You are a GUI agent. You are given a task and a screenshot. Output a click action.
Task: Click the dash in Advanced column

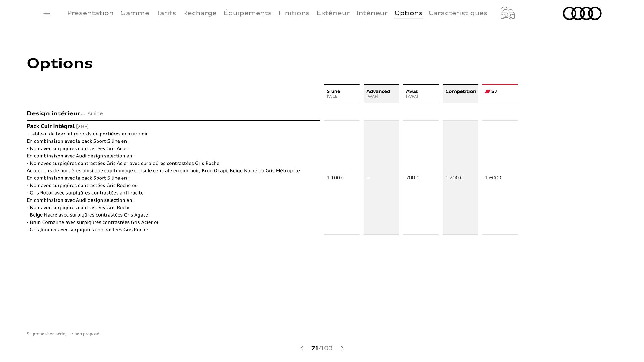pyautogui.click(x=368, y=178)
